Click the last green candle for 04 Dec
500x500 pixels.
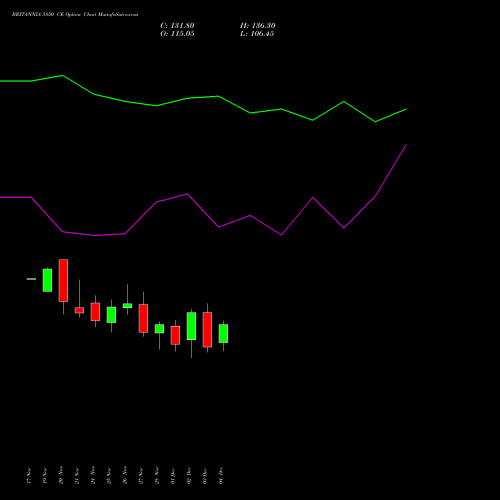(223, 333)
